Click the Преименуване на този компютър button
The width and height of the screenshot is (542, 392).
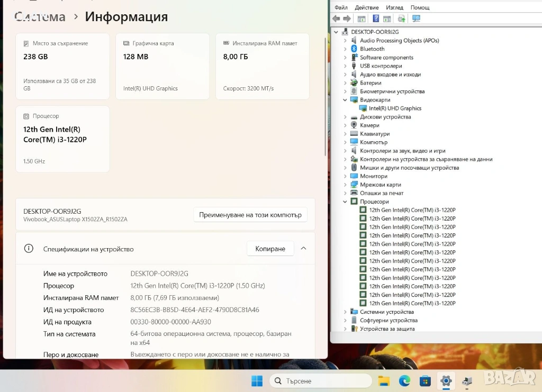coord(250,215)
